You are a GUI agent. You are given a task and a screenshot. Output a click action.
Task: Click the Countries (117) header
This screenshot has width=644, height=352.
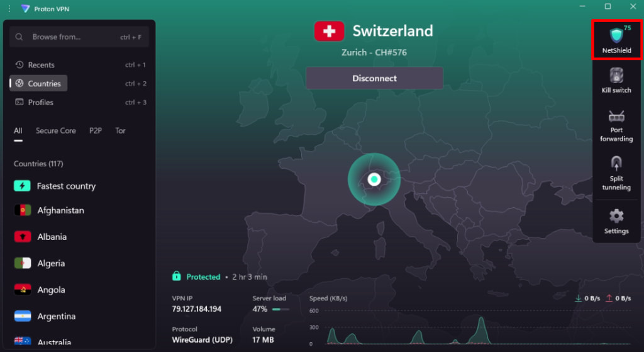click(x=38, y=164)
